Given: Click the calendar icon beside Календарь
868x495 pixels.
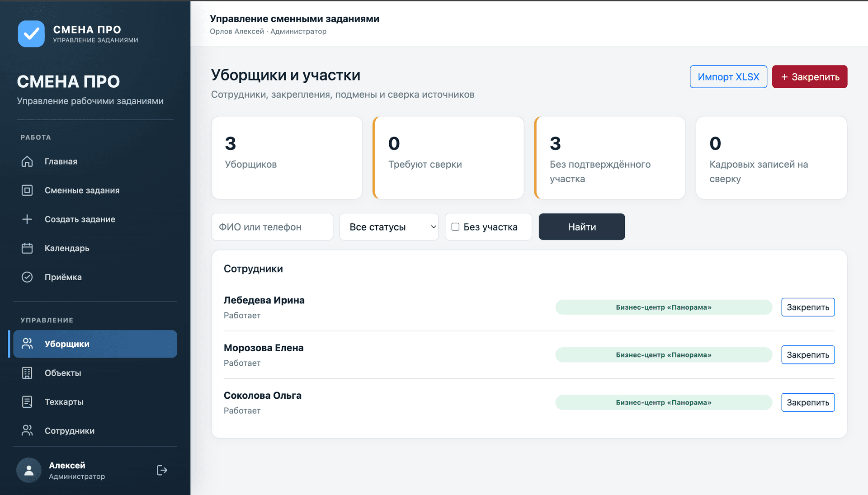Looking at the screenshot, I should [x=27, y=248].
